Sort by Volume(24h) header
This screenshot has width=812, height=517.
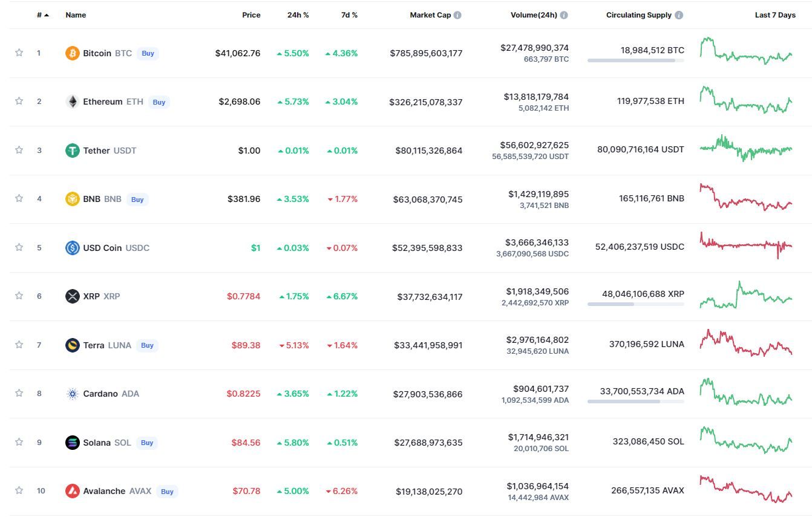coord(534,15)
